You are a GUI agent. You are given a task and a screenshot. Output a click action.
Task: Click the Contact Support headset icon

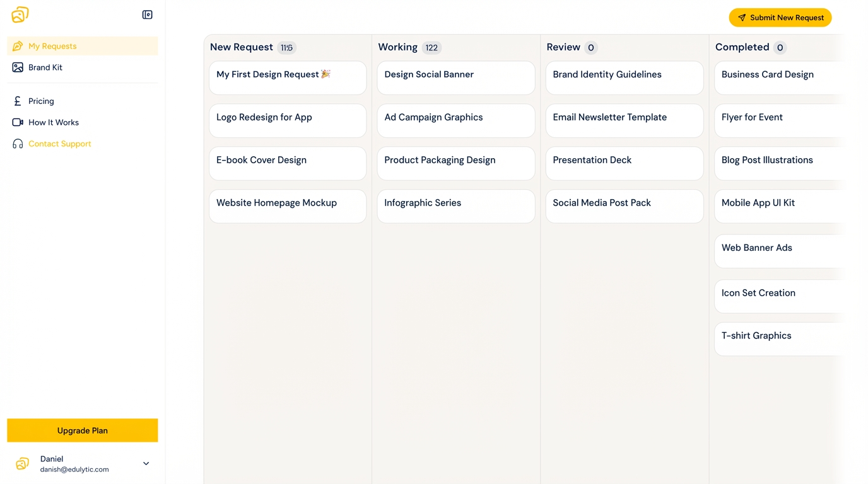(18, 144)
